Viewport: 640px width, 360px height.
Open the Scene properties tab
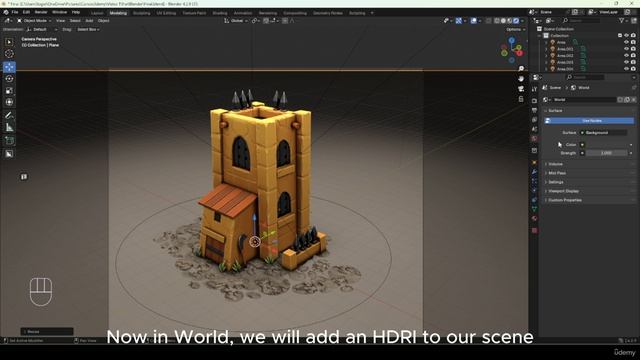coord(534,129)
